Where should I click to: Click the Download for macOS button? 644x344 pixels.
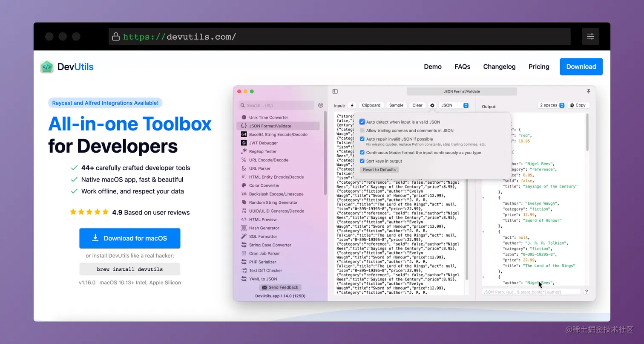pos(129,238)
